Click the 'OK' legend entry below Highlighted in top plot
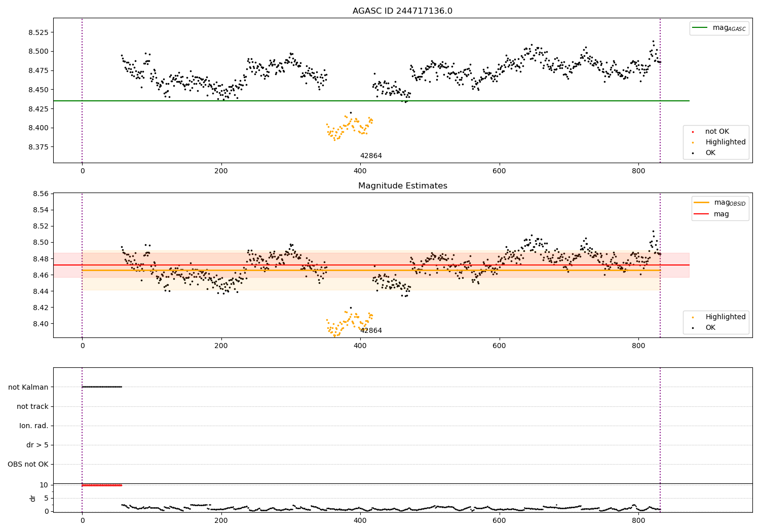760x532 pixels. [x=710, y=153]
